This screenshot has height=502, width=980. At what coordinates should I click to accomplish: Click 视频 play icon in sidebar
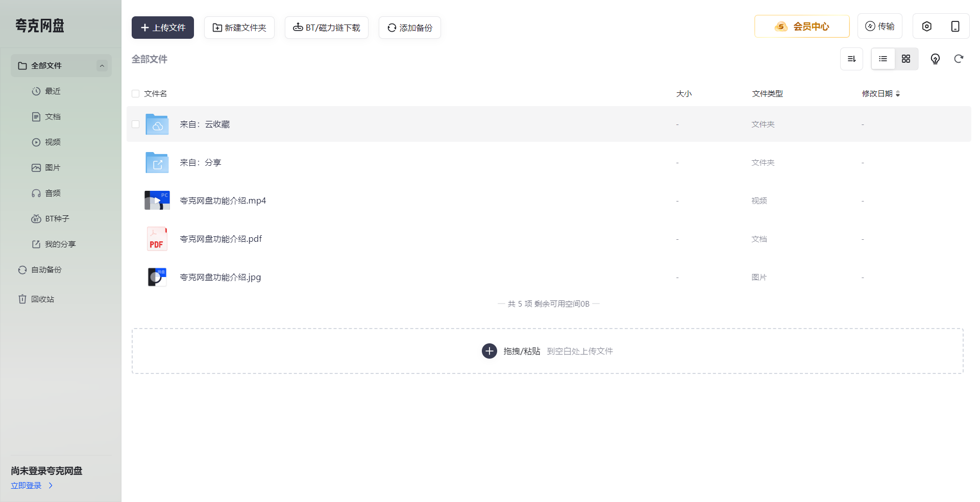pyautogui.click(x=36, y=142)
